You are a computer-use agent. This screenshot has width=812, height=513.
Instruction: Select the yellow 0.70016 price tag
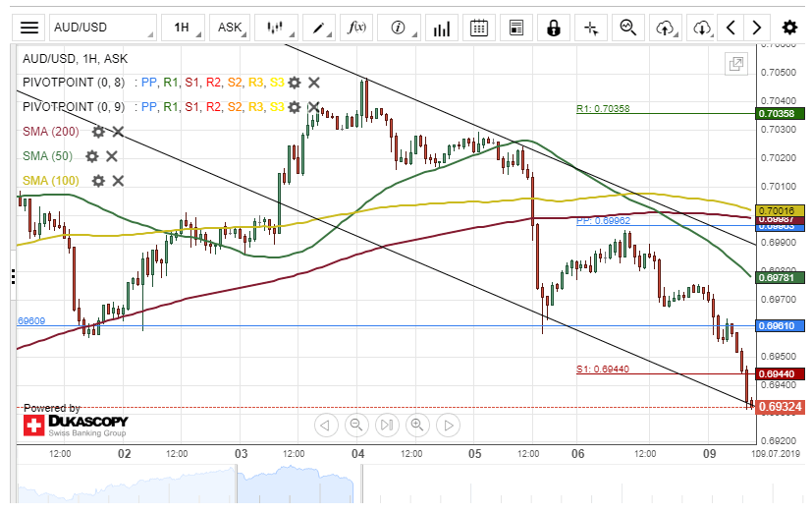tap(780, 210)
